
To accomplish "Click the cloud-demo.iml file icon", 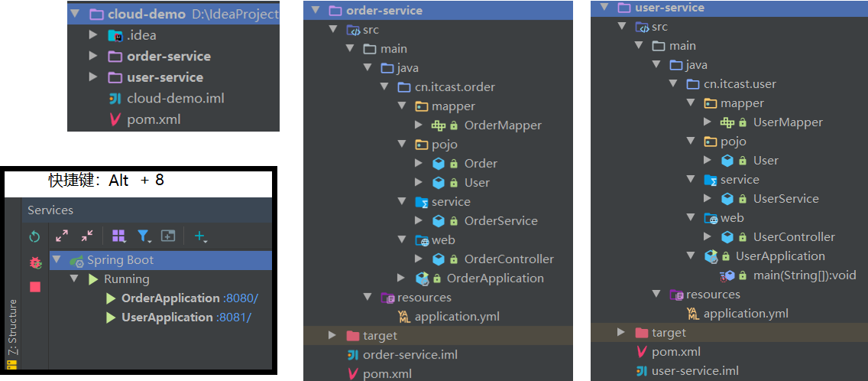I will [115, 99].
